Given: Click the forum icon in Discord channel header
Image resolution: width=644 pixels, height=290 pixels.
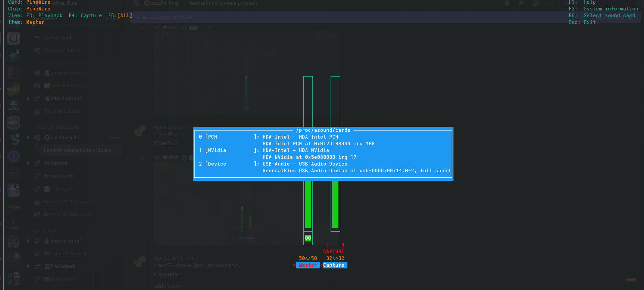Looking at the screenshot, I should point(137,3).
